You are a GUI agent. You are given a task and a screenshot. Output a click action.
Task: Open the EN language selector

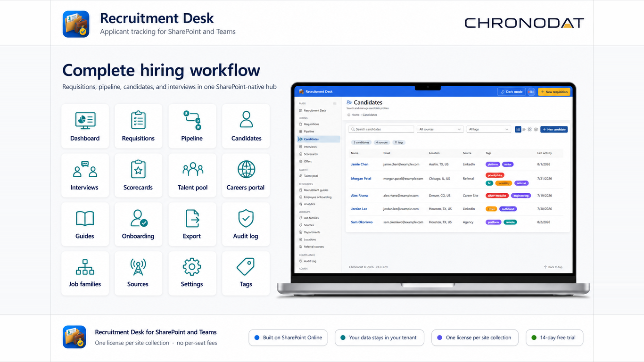[x=531, y=92]
